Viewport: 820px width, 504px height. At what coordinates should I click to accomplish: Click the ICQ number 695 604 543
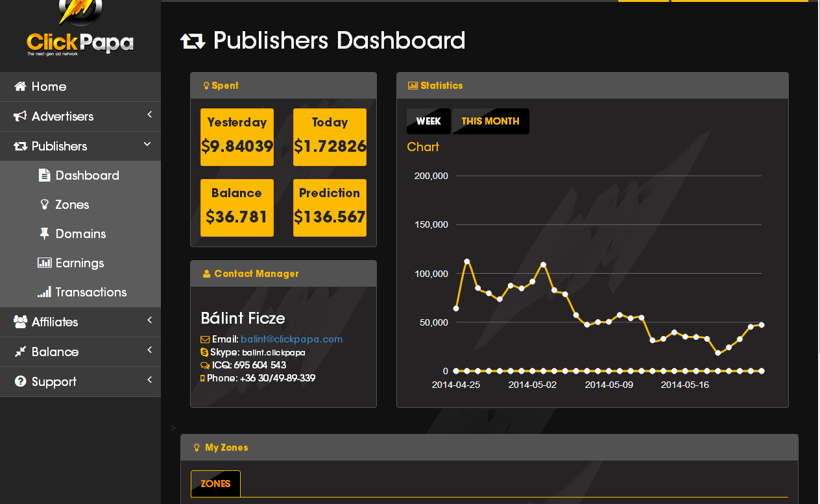point(260,365)
